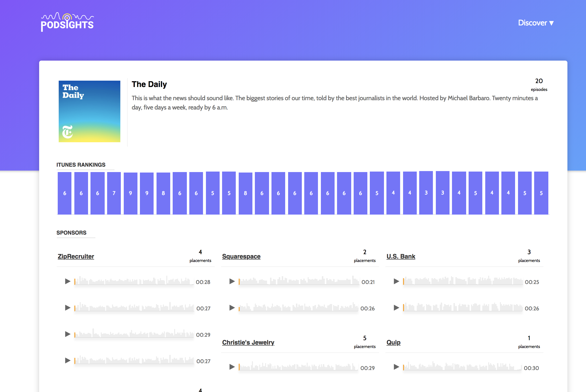Open the Quip sponsor page

393,342
